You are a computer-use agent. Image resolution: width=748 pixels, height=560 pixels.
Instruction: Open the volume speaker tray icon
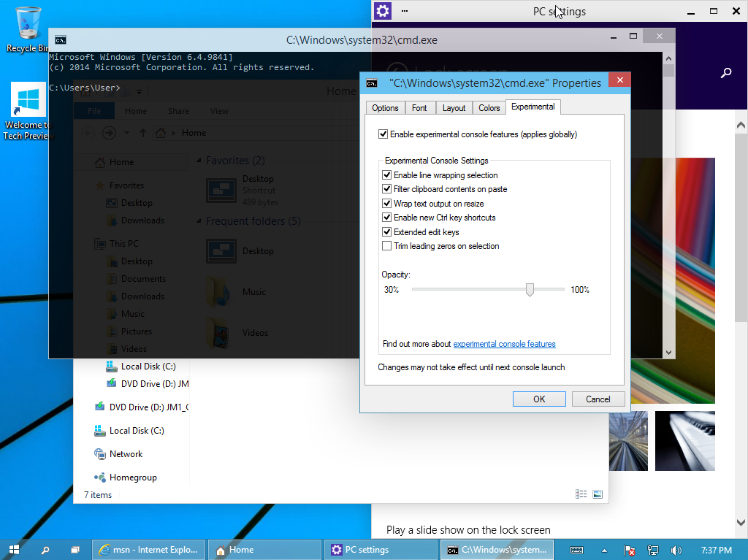676,550
